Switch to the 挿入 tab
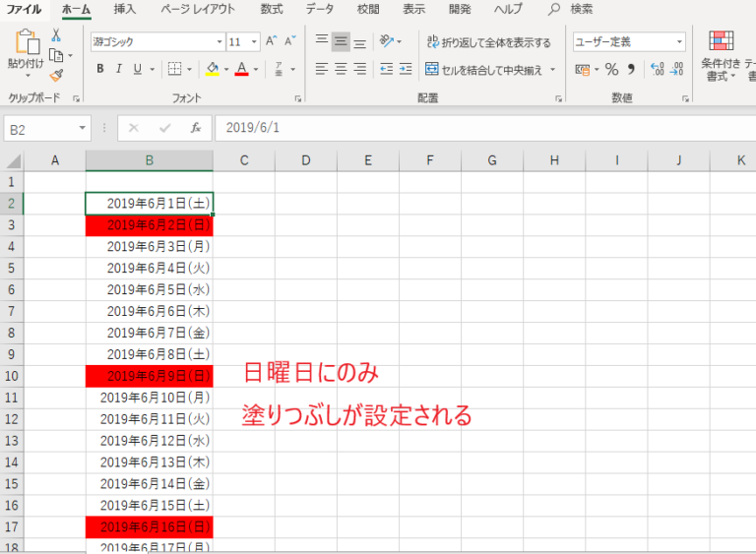 (x=124, y=9)
